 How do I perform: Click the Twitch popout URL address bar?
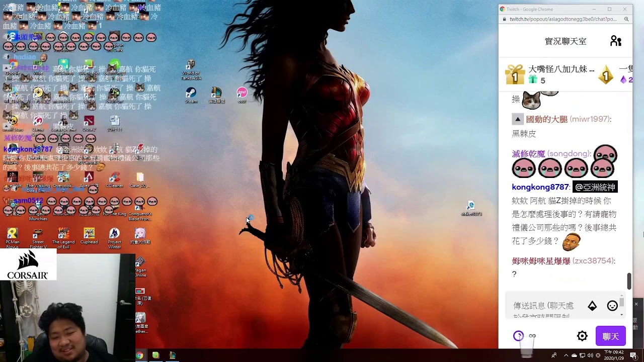pyautogui.click(x=562, y=19)
